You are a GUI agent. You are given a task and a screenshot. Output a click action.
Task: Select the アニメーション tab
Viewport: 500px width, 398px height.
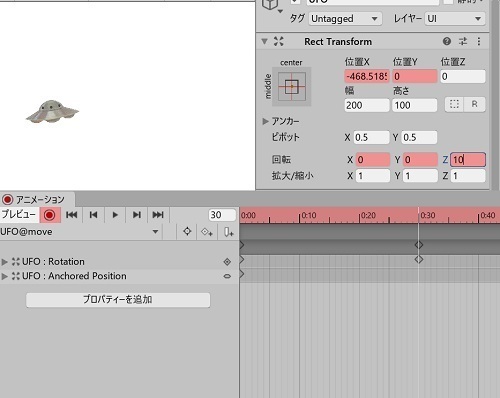pyautogui.click(x=37, y=200)
